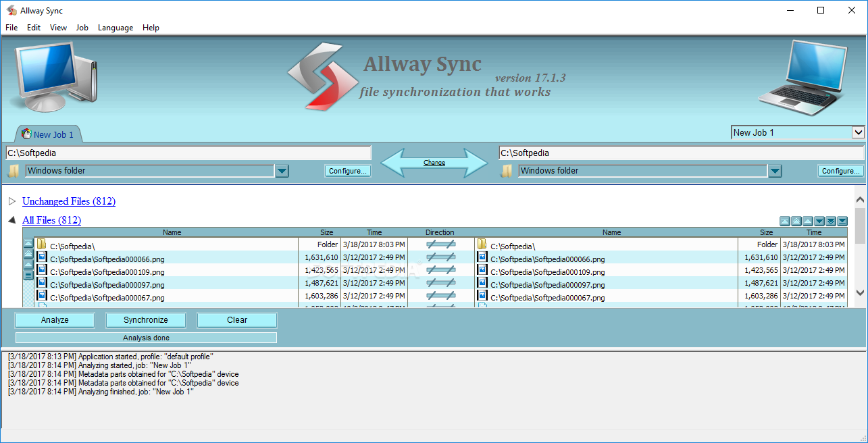Click the direction icon for Softpedia000109.png row
This screenshot has width=868, height=443.
pyautogui.click(x=440, y=270)
